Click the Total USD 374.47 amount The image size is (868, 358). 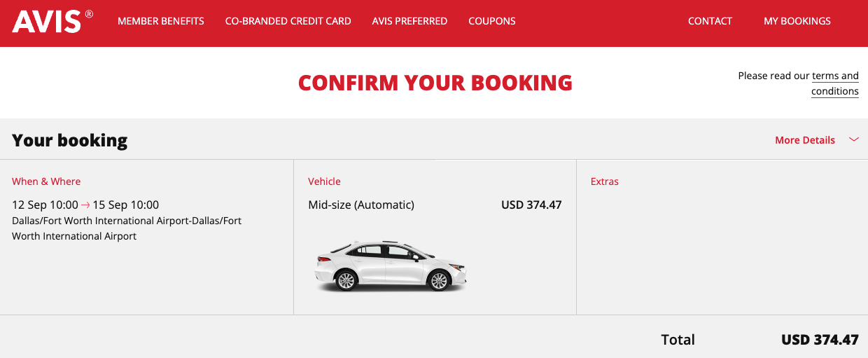[820, 340]
